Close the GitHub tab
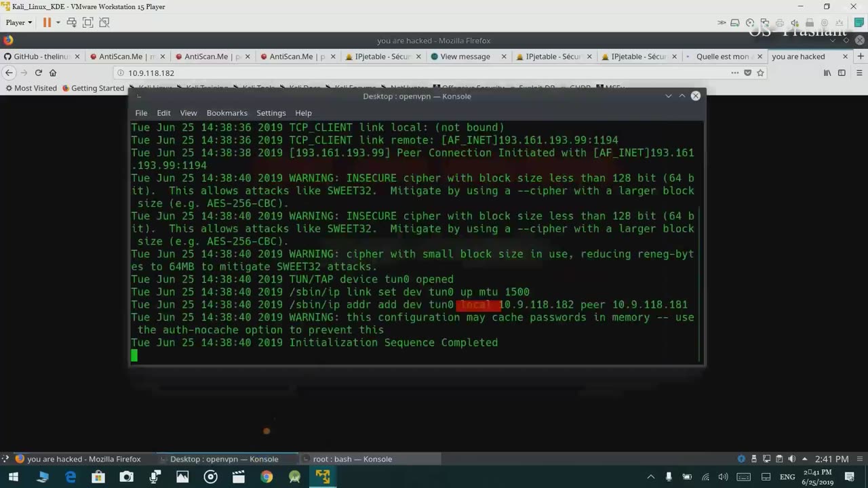The height and width of the screenshot is (488, 868). [x=77, y=56]
